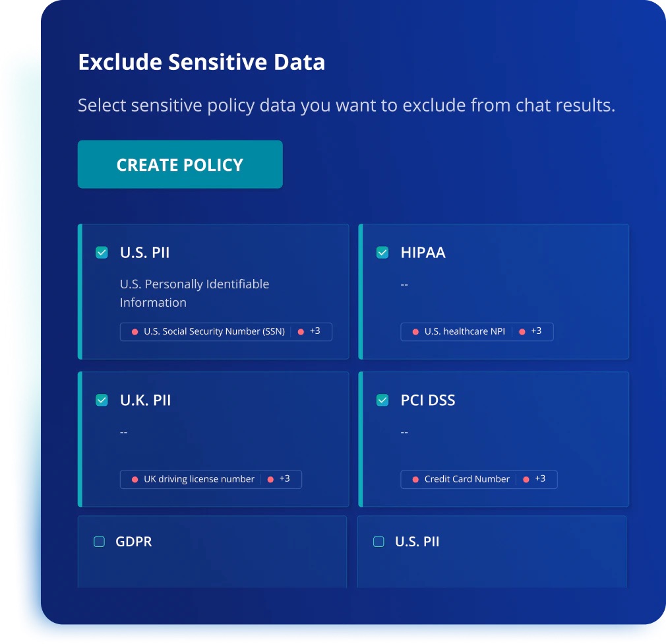
Task: Click the U.S. healthcare NPI tag
Action: [x=464, y=331]
